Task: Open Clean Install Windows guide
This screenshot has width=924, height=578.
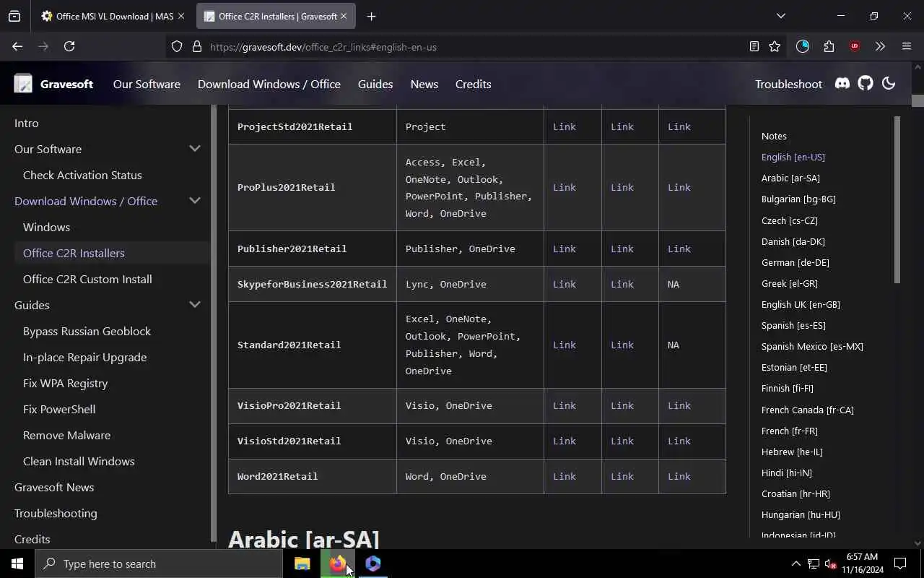Action: (79, 461)
